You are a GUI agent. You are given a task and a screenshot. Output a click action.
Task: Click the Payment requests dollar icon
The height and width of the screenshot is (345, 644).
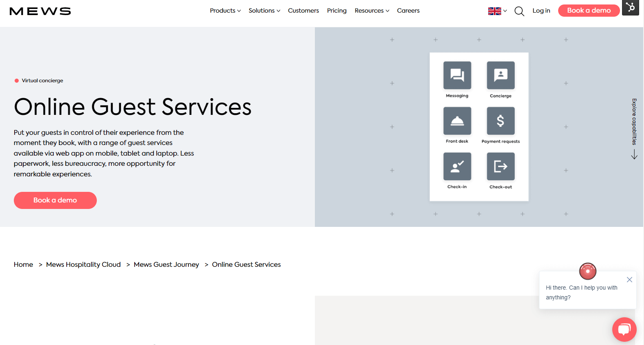500,121
